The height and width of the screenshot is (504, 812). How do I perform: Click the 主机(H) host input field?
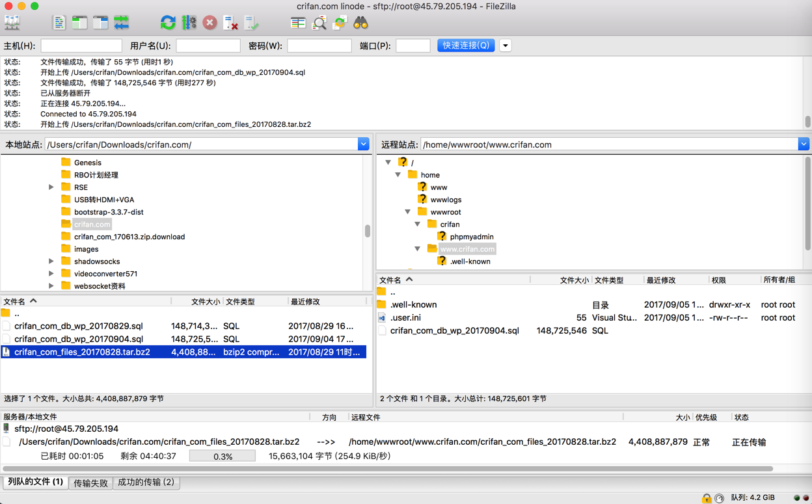(x=81, y=46)
